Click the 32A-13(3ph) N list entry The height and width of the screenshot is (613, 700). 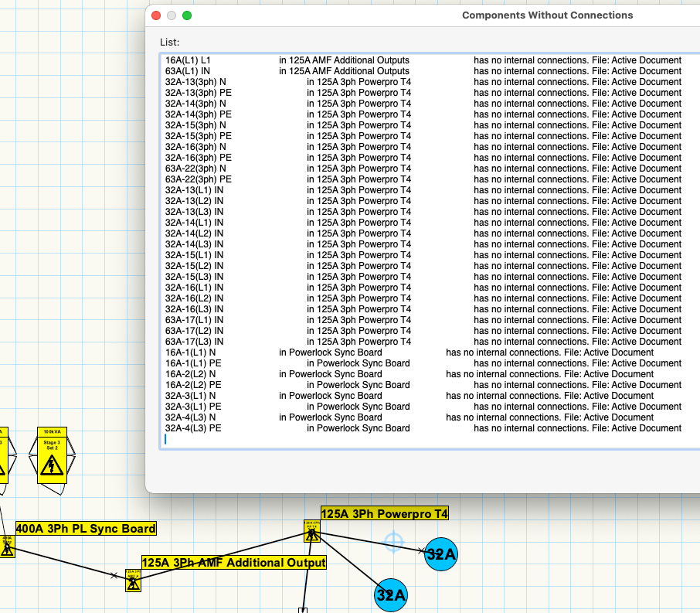pos(196,82)
